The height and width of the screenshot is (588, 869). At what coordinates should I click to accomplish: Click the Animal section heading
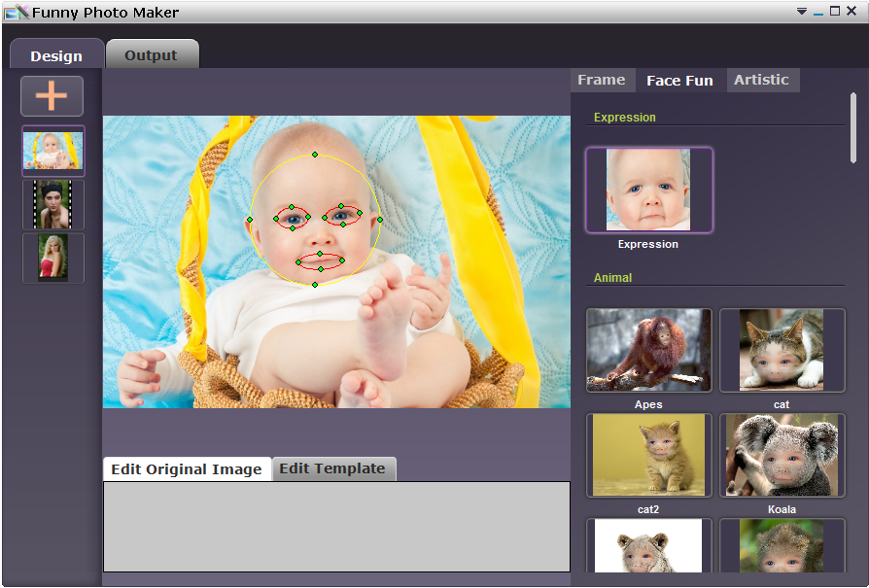coord(613,278)
